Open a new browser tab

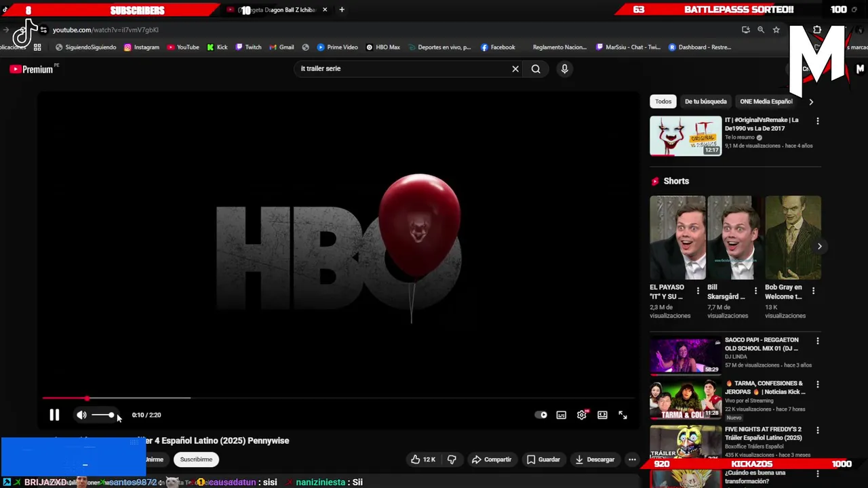[x=342, y=9]
